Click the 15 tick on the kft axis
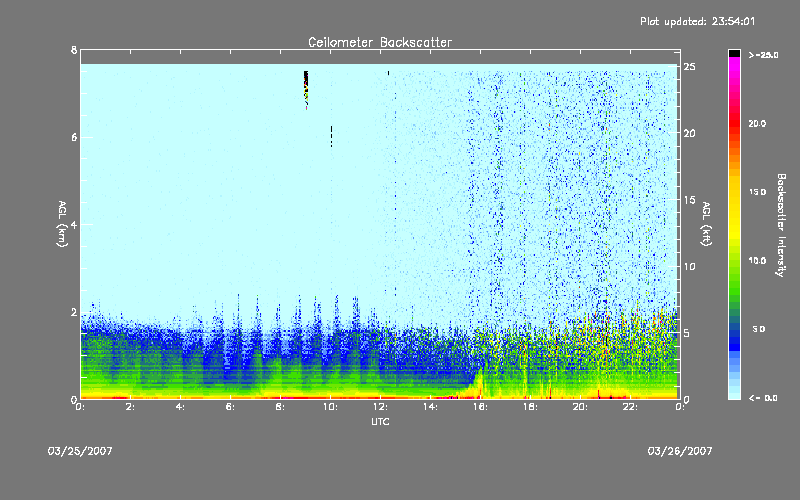Screen dimensions: 800x500 pos(690,200)
